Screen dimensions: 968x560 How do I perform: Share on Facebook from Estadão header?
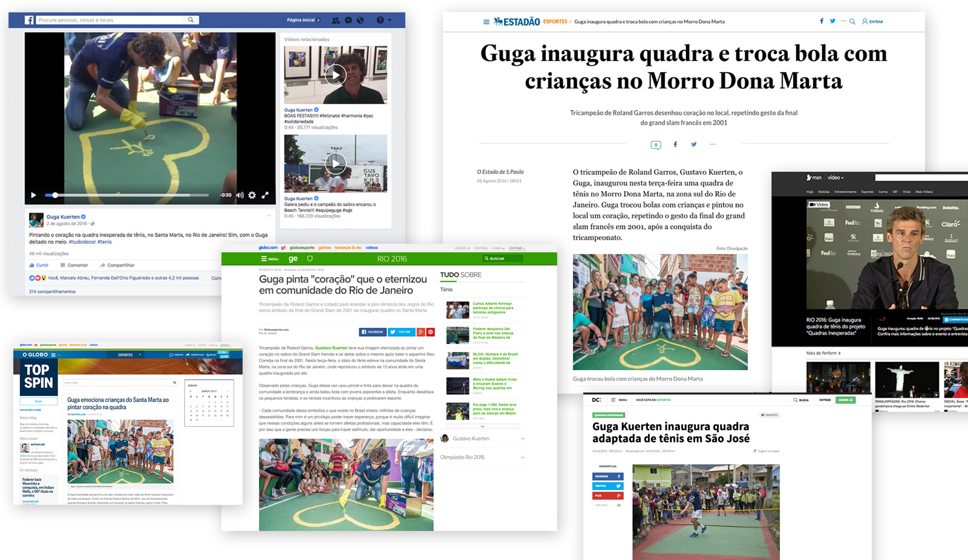pyautogui.click(x=822, y=21)
